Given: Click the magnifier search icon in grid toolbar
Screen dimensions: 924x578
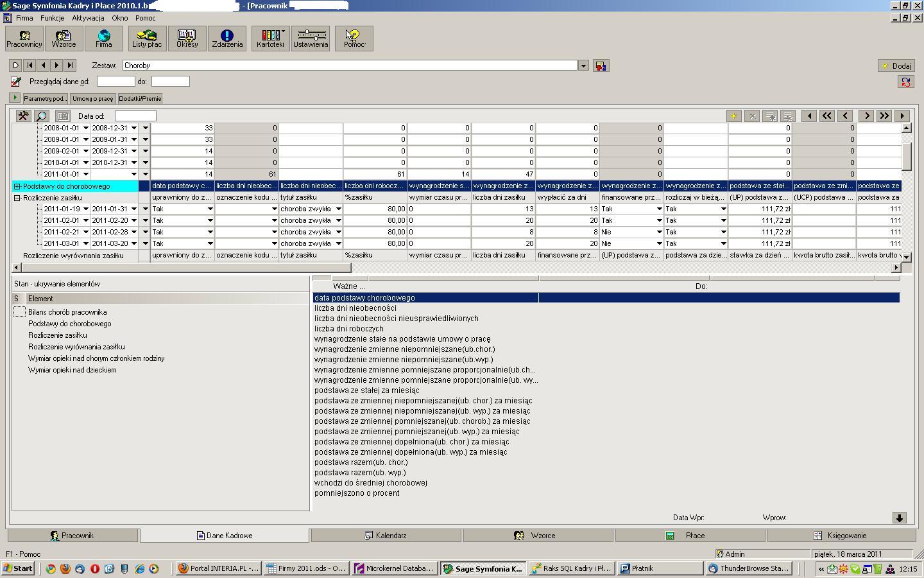Looking at the screenshot, I should click(x=42, y=116).
